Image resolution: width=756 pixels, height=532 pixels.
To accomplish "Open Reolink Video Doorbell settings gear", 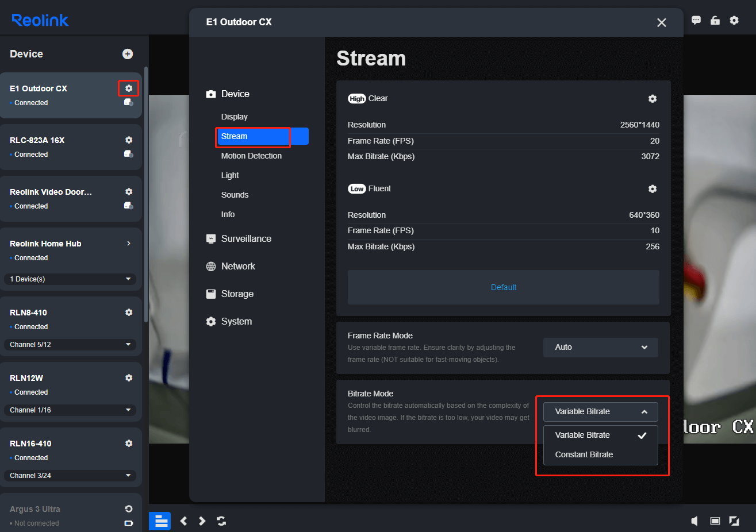I will [x=129, y=191].
